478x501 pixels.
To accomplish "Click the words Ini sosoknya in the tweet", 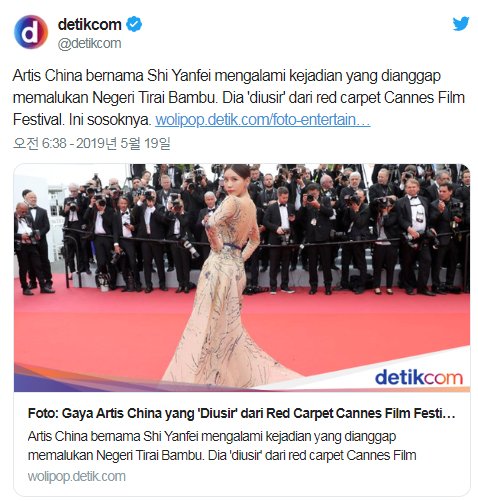I will click(x=110, y=120).
